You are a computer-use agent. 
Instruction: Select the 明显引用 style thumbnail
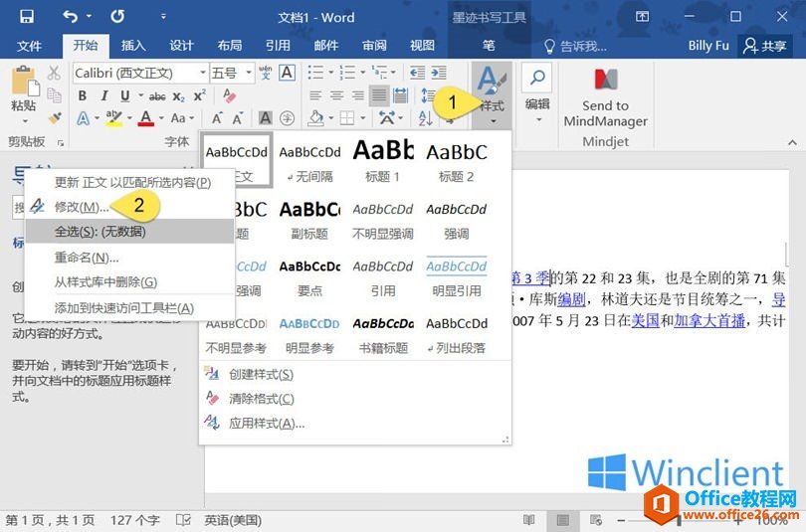[457, 277]
